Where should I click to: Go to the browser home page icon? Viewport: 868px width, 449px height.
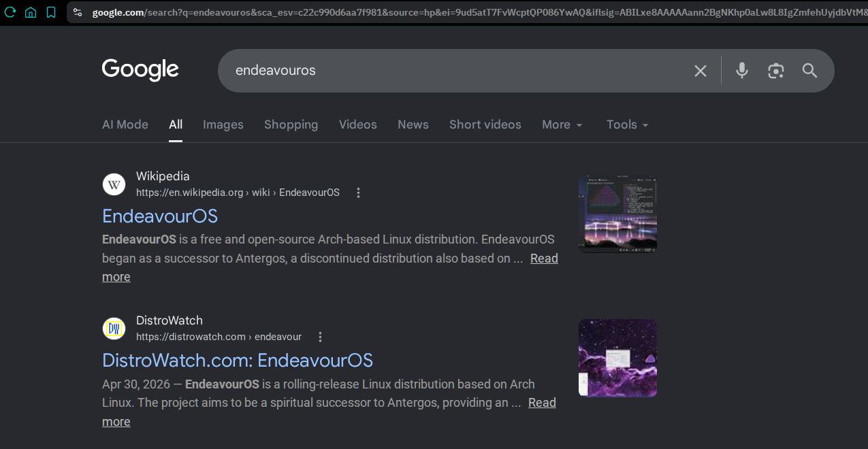pyautogui.click(x=31, y=12)
